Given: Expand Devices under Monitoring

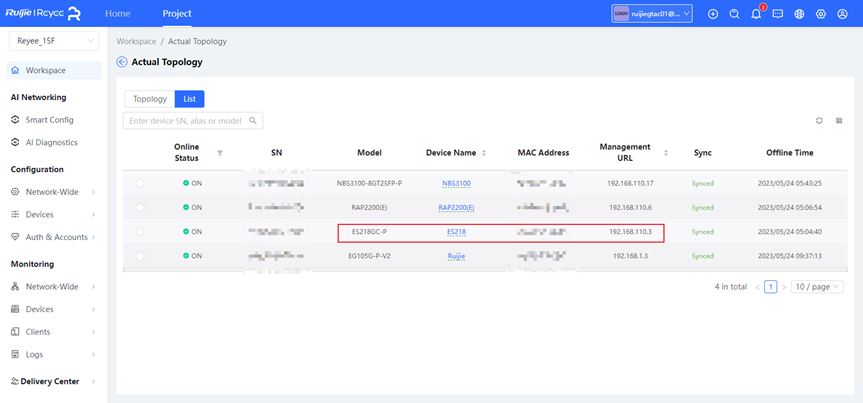Looking at the screenshot, I should (x=94, y=309).
